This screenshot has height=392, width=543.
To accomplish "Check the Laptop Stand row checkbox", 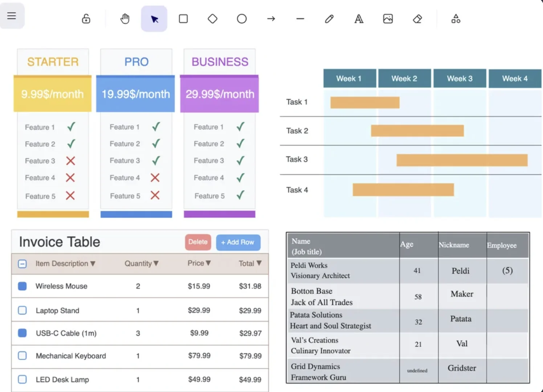I will [22, 310].
